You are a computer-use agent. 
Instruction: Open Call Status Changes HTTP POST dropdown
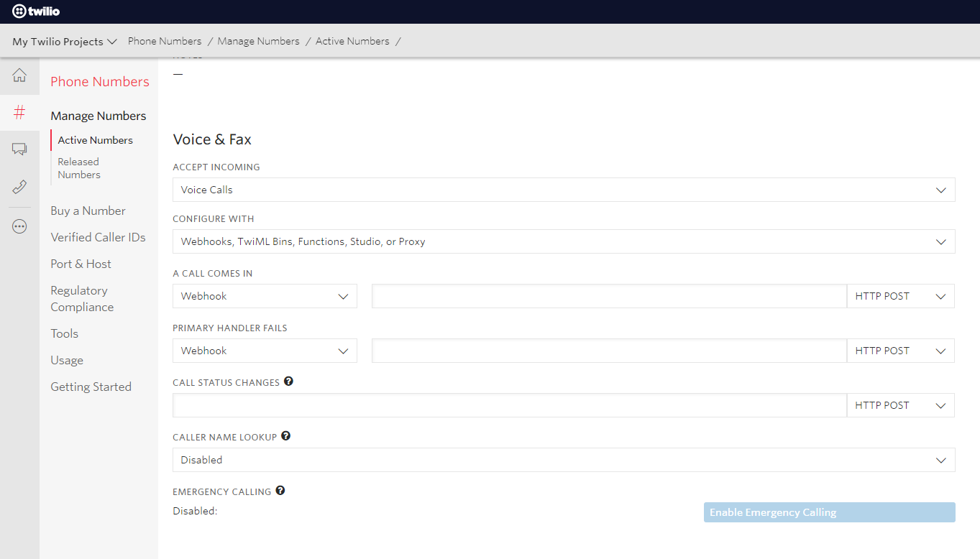click(x=901, y=405)
